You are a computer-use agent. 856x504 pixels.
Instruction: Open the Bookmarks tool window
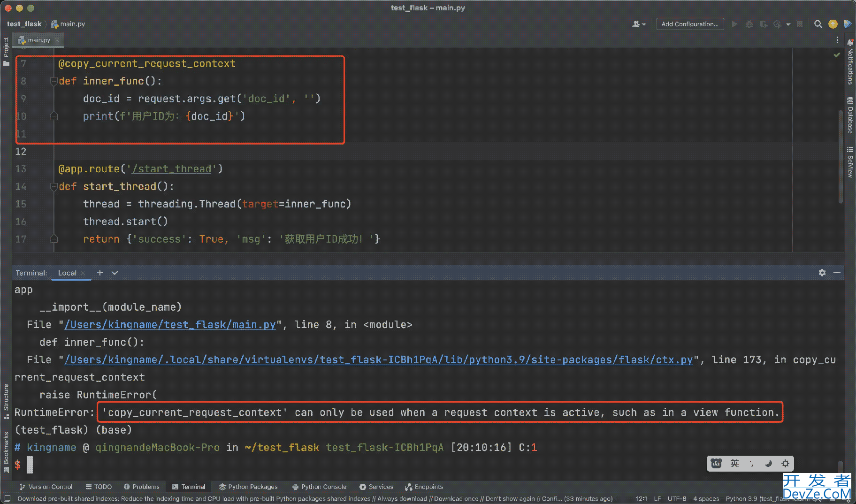(x=6, y=452)
